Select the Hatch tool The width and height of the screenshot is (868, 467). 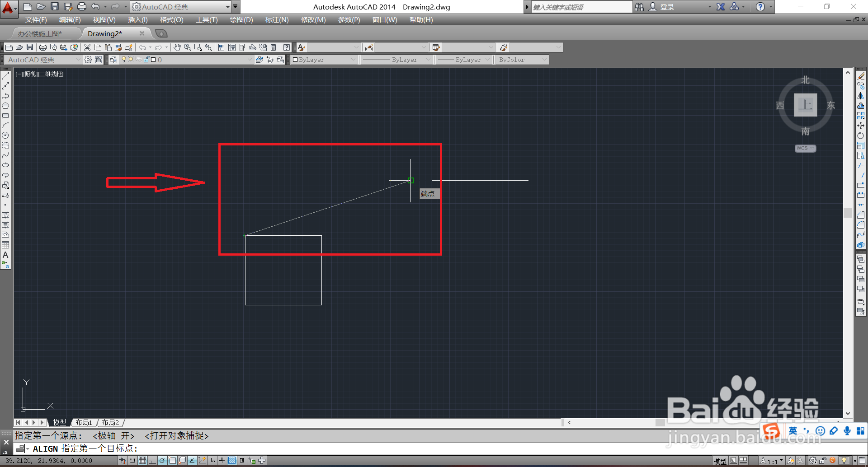click(5, 215)
